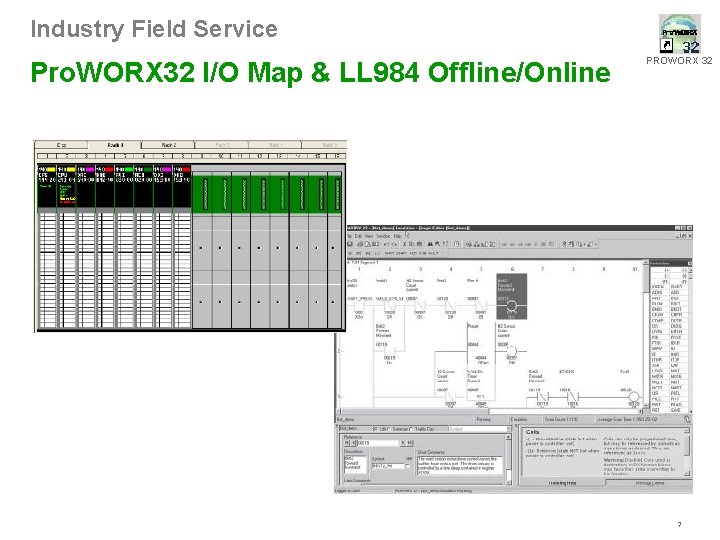Select the Traffic Cop radio option
This screenshot has height=540, width=720.
tap(422, 429)
